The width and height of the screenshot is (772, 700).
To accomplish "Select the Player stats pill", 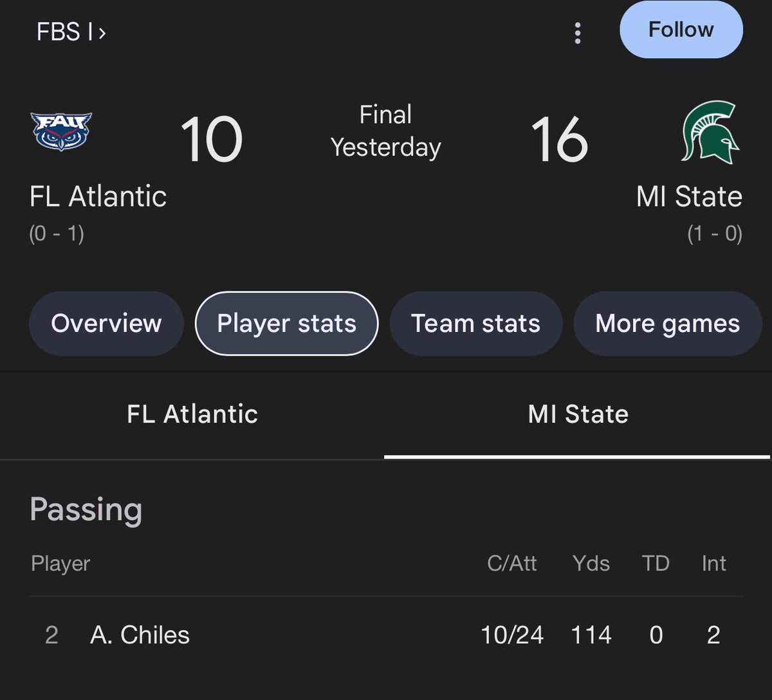I will point(286,323).
